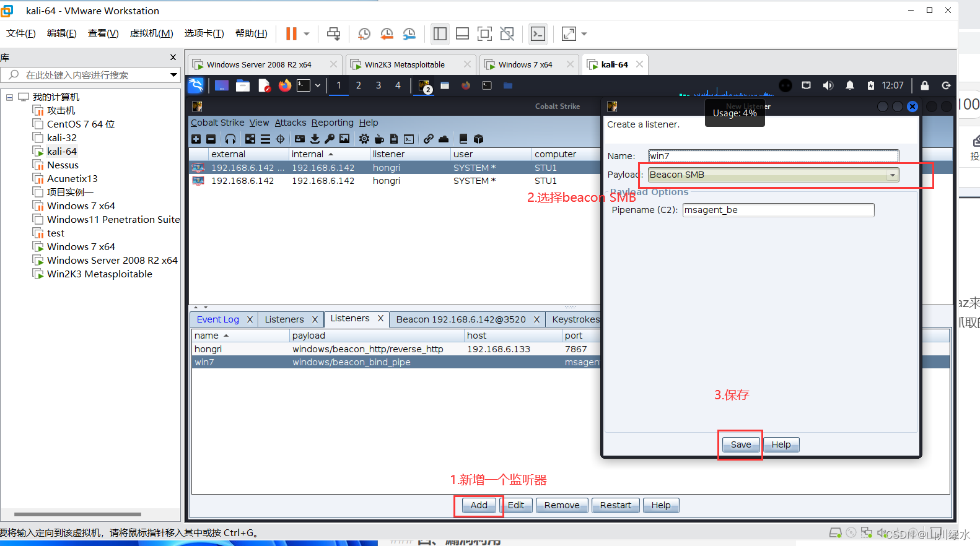
Task: Open file manager folder icon in Kali panel
Action: pos(243,85)
